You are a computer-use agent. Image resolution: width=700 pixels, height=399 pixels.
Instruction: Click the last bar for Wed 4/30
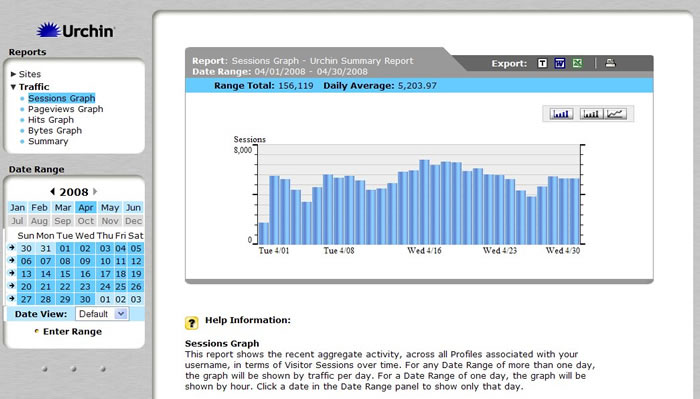coord(574,211)
